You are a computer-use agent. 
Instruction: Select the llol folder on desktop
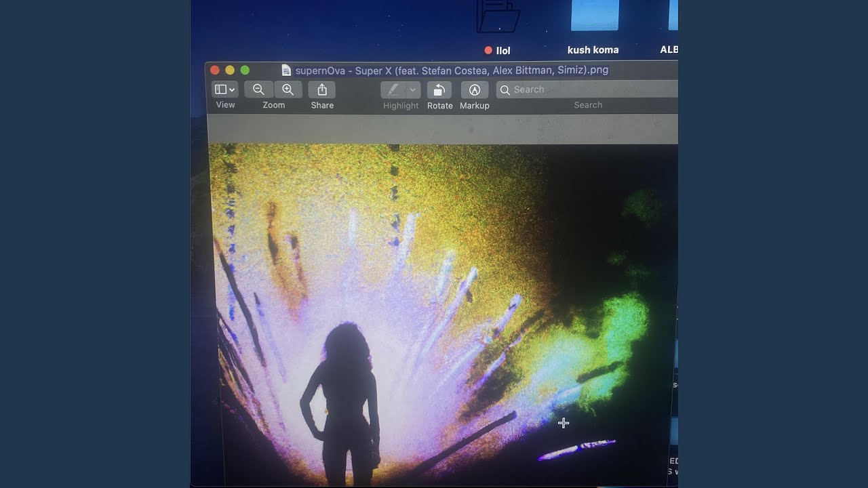[x=498, y=16]
